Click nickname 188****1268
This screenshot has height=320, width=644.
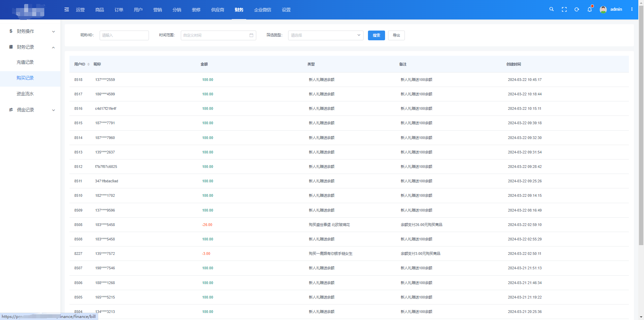(105, 283)
